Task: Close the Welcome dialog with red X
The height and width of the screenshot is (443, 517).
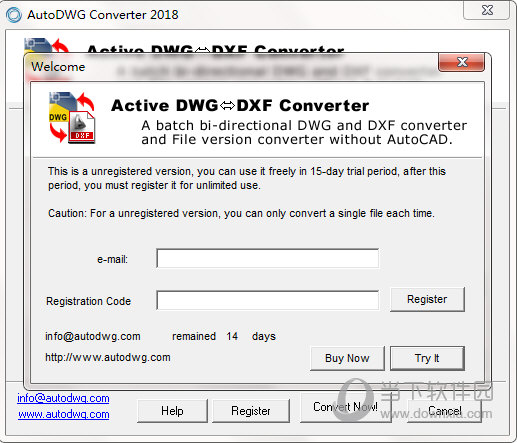Action: point(461,62)
